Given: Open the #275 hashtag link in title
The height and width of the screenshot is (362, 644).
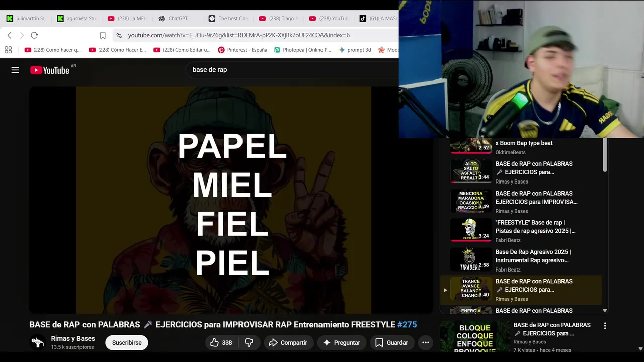Looking at the screenshot, I should [407, 325].
